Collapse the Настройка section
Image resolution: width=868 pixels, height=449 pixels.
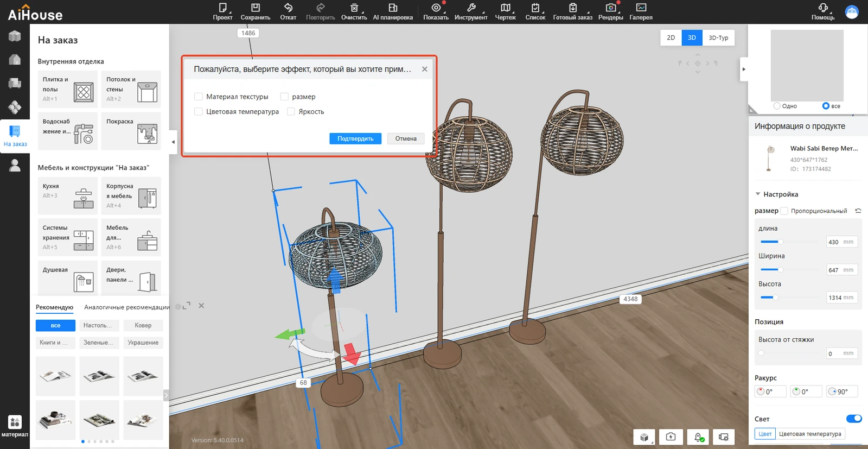coord(758,194)
